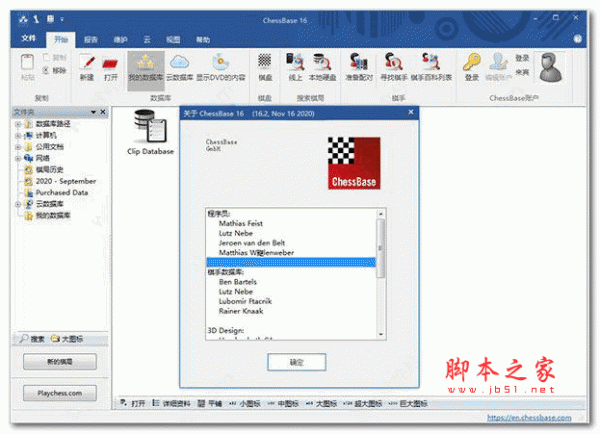This screenshot has height=434, width=600.
Task: Switch to the 报表 ribbon tab
Action: tap(91, 39)
